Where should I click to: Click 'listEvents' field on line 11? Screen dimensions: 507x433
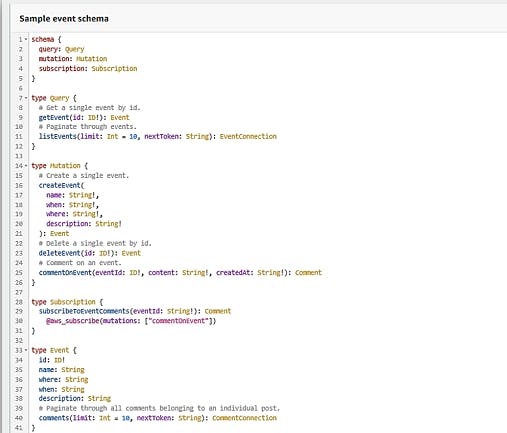pyautogui.click(x=58, y=136)
